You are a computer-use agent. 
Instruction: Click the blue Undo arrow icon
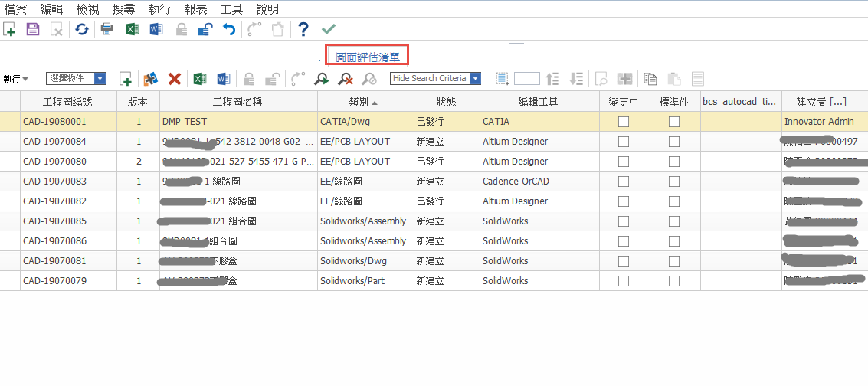(228, 29)
